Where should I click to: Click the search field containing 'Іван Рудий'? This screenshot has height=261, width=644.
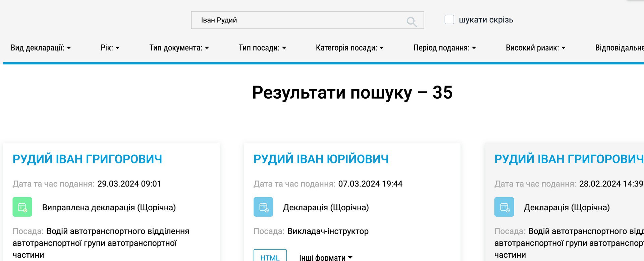click(307, 20)
